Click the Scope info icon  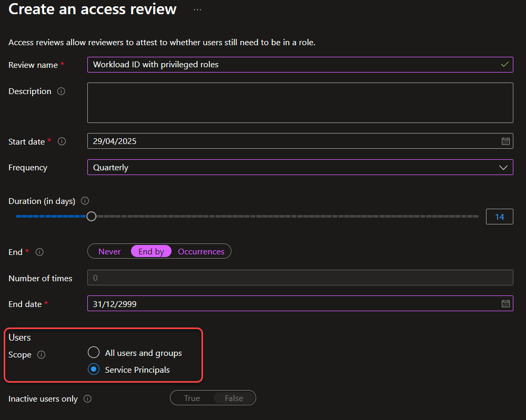pos(41,355)
